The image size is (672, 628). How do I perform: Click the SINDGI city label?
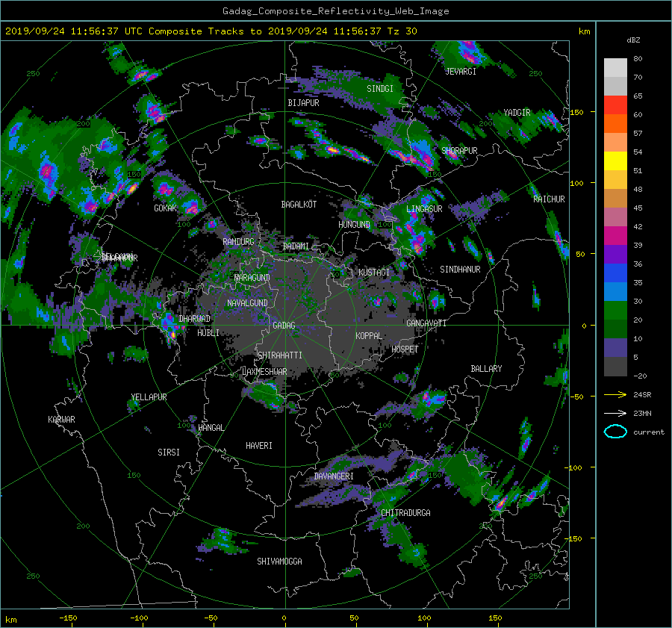[380, 89]
